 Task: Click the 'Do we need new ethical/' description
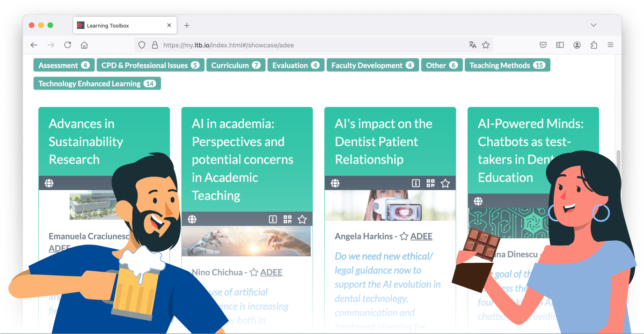(x=384, y=256)
